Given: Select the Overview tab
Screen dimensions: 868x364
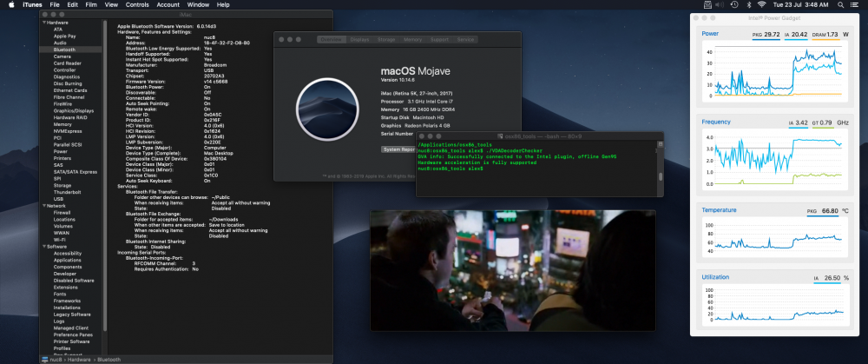Looking at the screenshot, I should click(332, 39).
